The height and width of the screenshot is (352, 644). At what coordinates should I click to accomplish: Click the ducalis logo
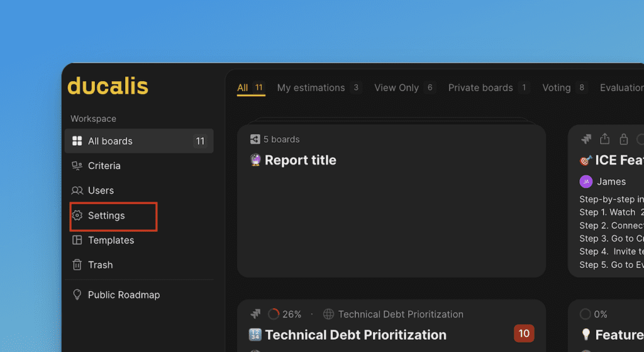108,85
